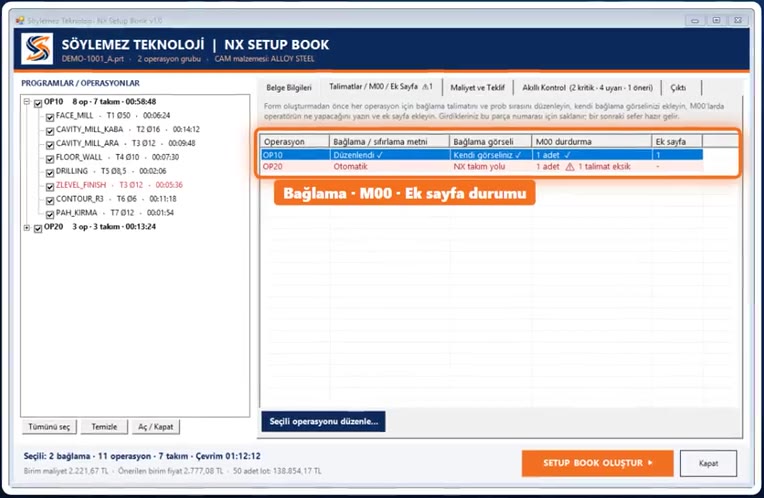Screen dimensions: 764x498
Task: Select the OP10 8 op group label
Action: [x=100, y=102]
